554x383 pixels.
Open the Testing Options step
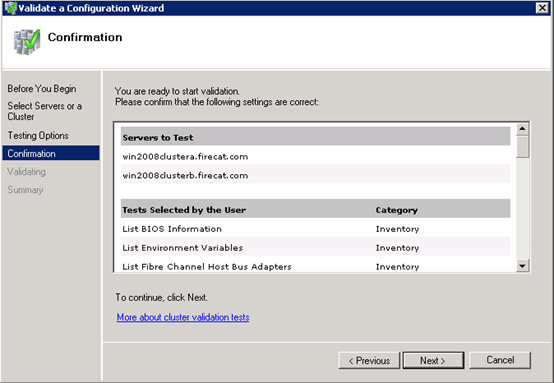pyautogui.click(x=38, y=135)
